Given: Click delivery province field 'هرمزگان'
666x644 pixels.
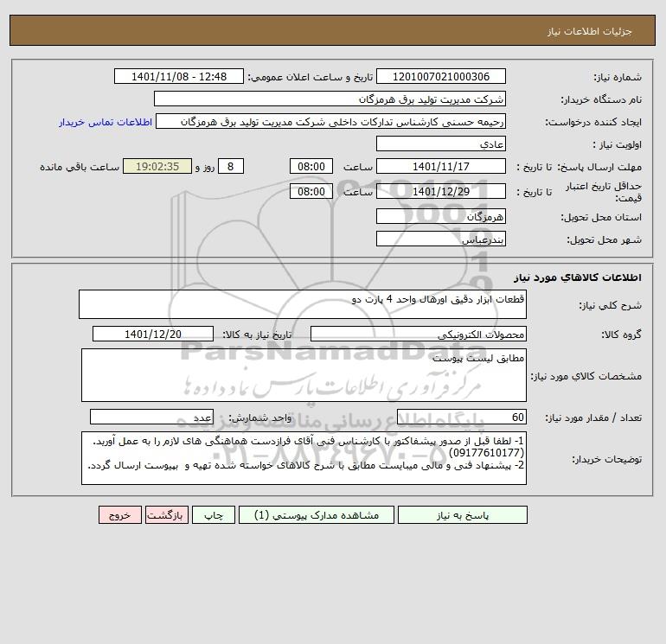Looking at the screenshot, I should (x=441, y=216).
